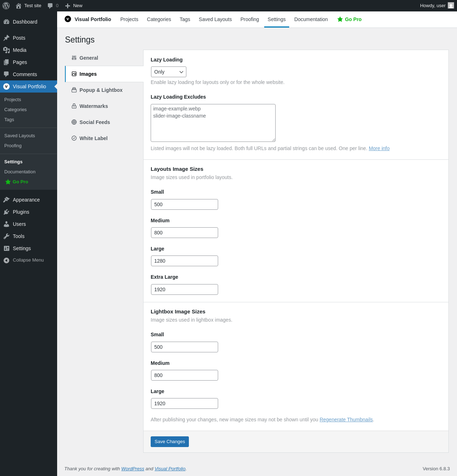Click the Users person icon
Image resolution: width=457 pixels, height=476 pixels.
click(x=6, y=224)
